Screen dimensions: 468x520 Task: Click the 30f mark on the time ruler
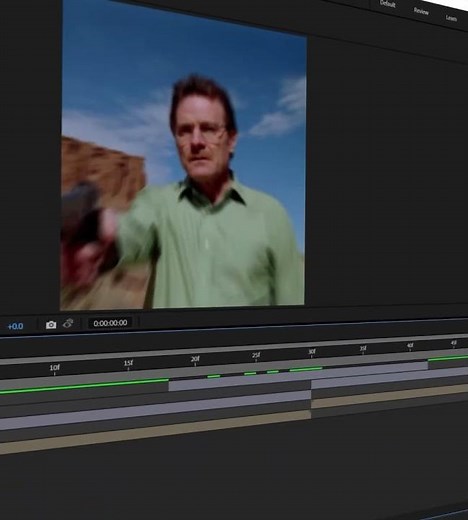pos(312,352)
